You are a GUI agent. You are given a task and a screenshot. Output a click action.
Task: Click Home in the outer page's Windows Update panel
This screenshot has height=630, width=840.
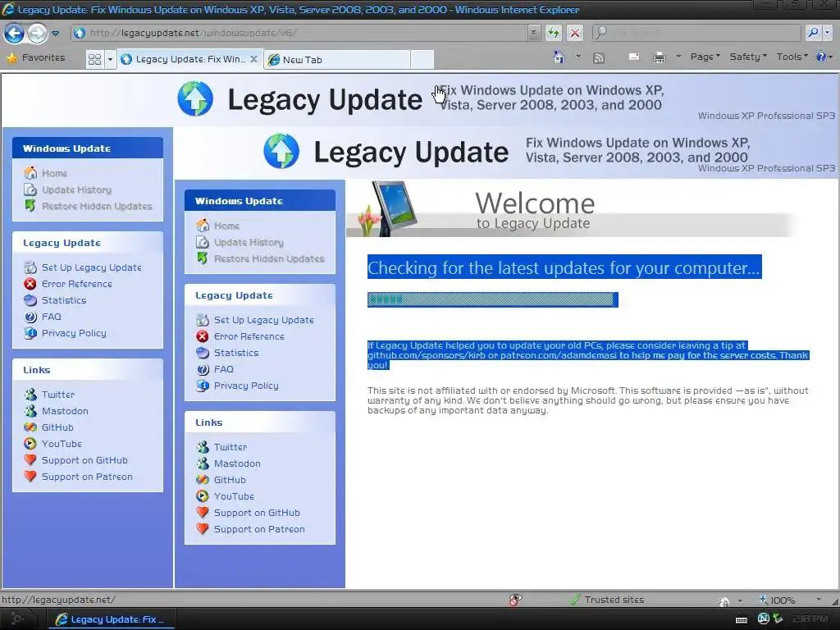[x=55, y=173]
